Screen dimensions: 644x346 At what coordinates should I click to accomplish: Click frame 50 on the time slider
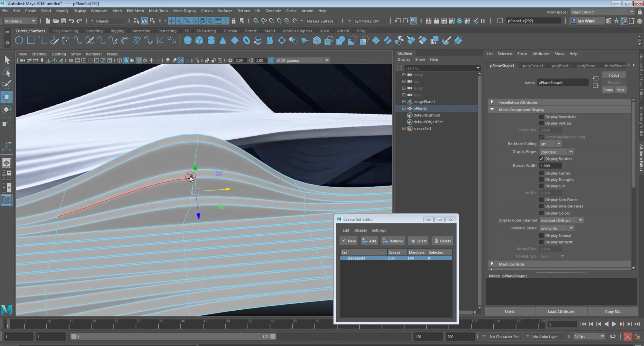(228, 323)
